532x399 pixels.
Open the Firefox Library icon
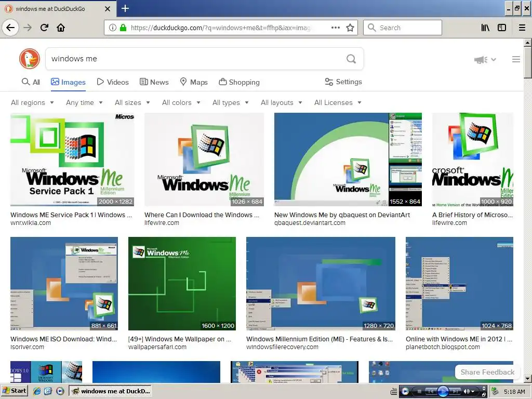point(485,28)
